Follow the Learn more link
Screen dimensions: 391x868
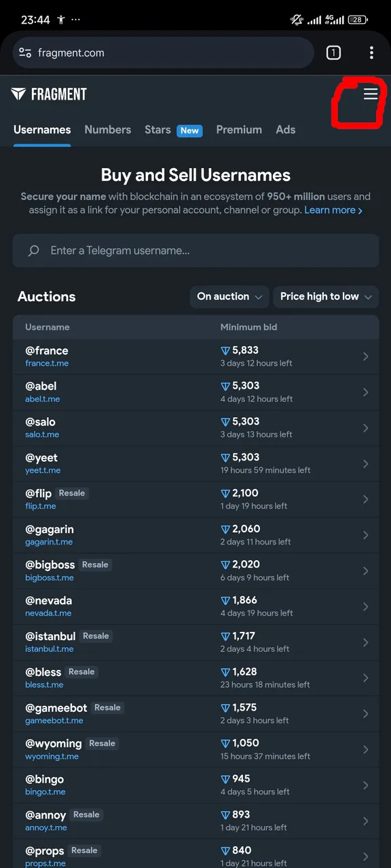[x=333, y=210]
